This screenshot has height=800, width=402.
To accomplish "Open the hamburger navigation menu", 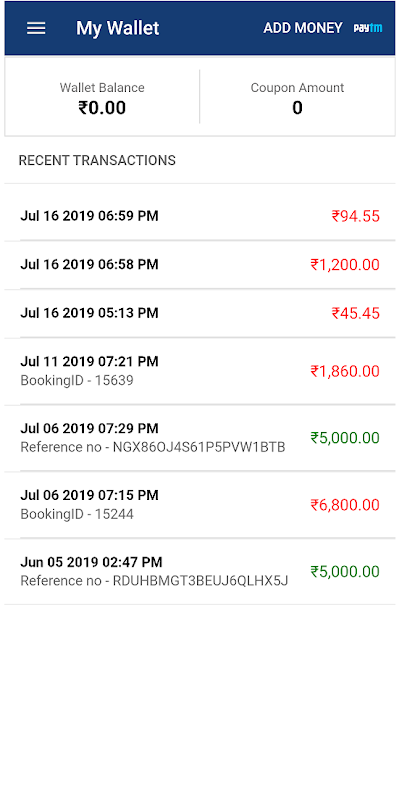I will pos(36,28).
